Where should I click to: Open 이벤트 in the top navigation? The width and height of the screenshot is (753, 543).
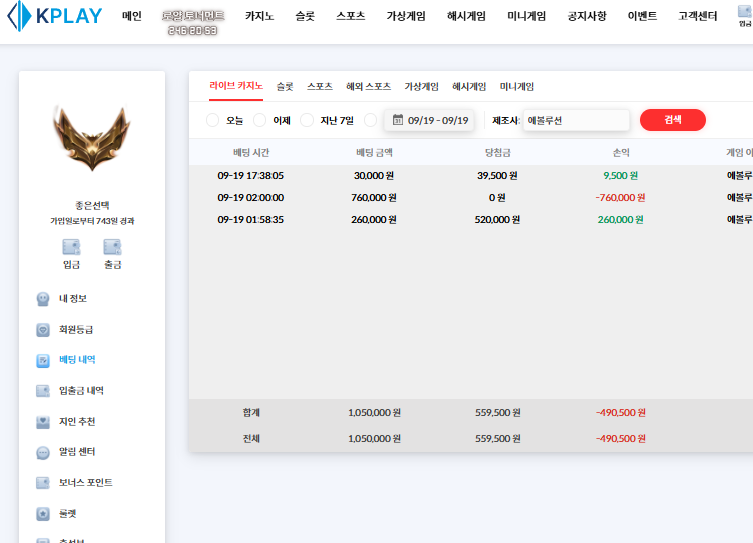click(x=642, y=16)
